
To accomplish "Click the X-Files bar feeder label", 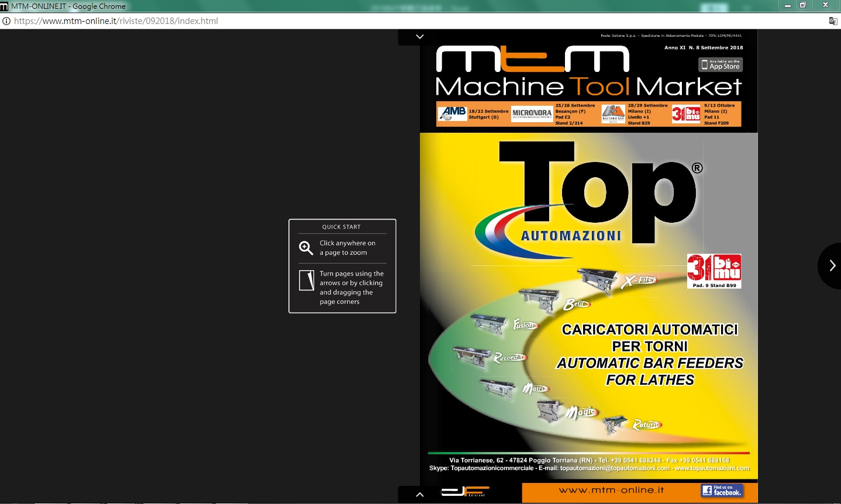I will point(639,281).
